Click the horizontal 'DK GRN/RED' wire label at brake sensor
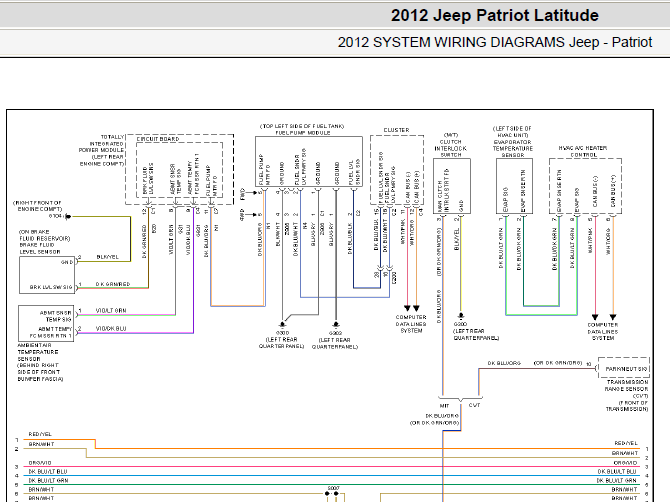 click(x=113, y=284)
